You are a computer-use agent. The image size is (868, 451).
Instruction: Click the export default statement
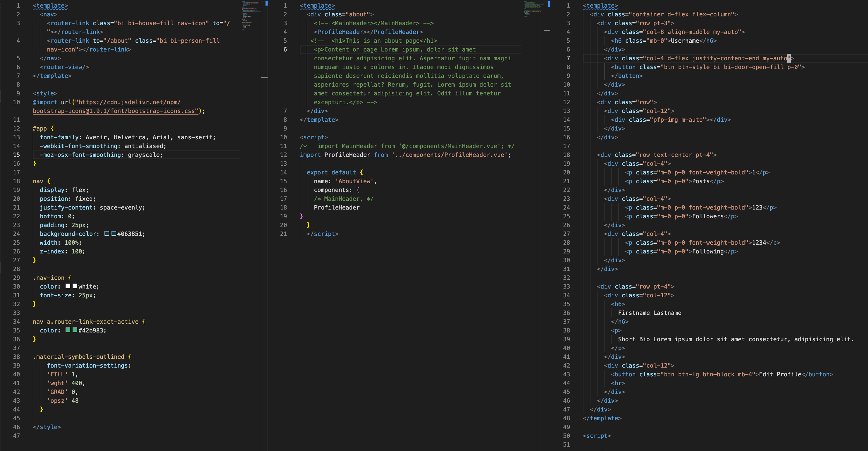(x=331, y=172)
